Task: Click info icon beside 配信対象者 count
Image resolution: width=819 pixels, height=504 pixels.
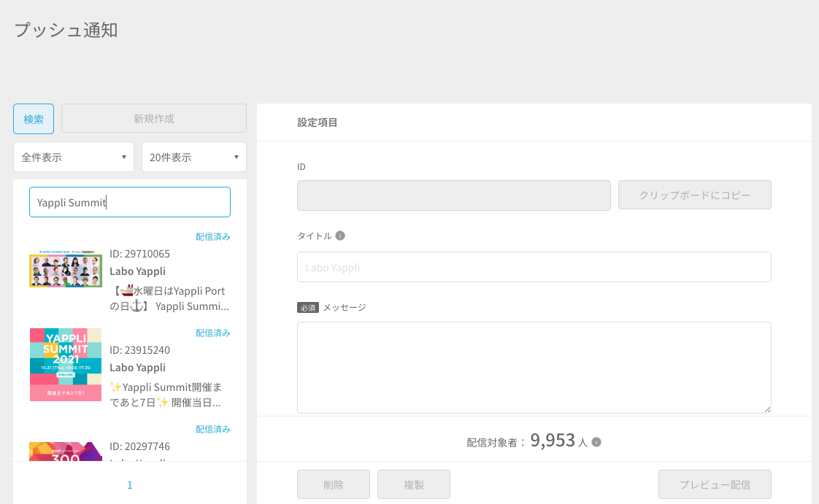Action: point(596,443)
